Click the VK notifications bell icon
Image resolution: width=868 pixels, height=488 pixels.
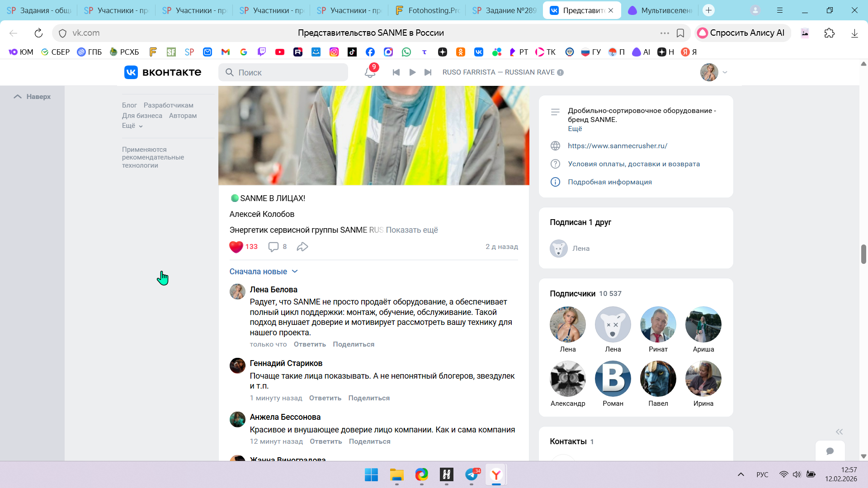point(370,72)
